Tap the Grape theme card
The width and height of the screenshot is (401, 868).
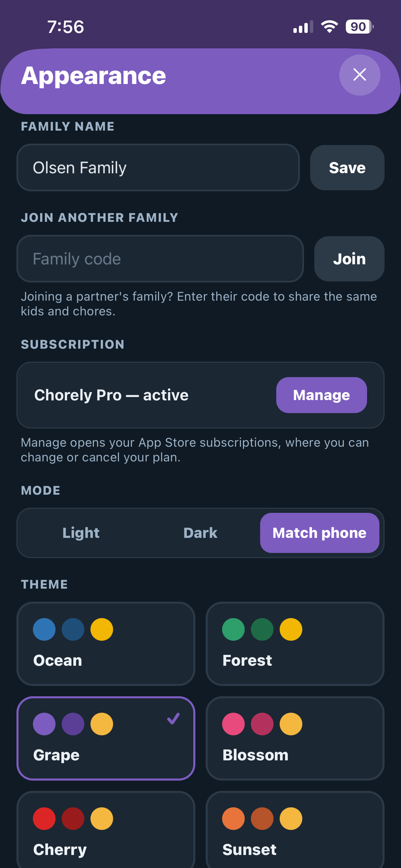(106, 738)
